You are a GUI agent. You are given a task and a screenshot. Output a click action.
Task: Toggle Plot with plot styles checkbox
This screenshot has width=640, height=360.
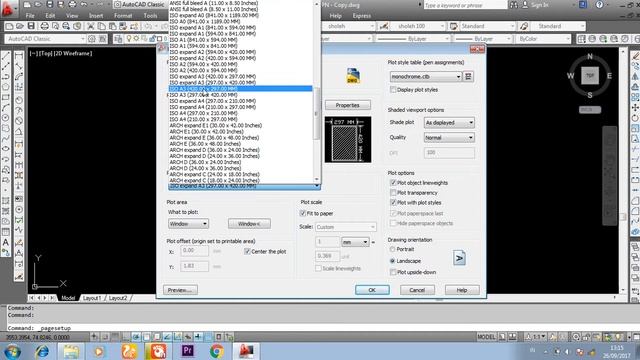coord(393,202)
